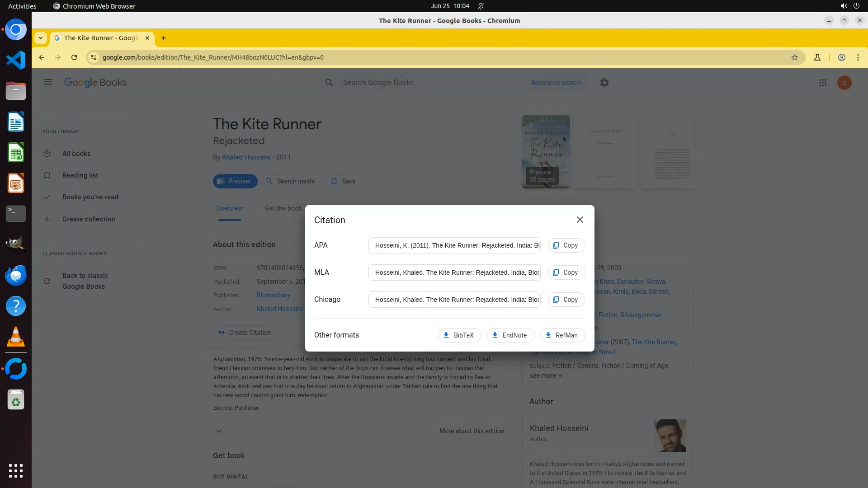Expand More about this edition
The width and height of the screenshot is (868, 488).
[471, 431]
